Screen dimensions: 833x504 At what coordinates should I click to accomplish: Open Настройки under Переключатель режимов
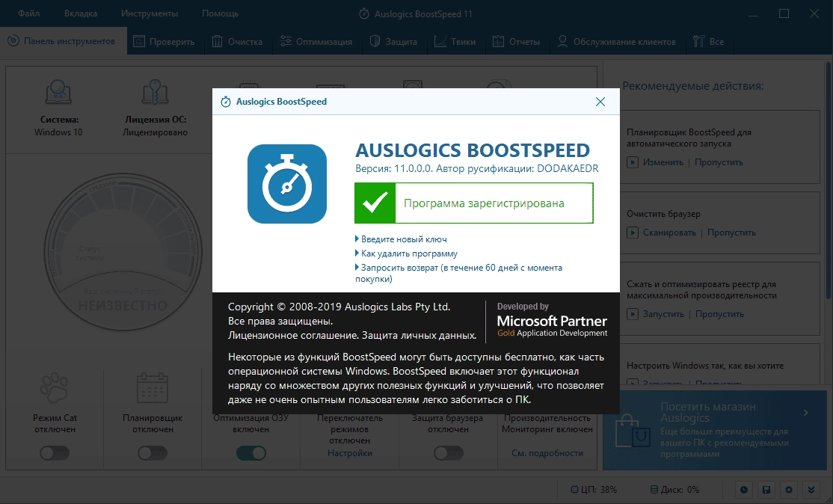[x=349, y=453]
